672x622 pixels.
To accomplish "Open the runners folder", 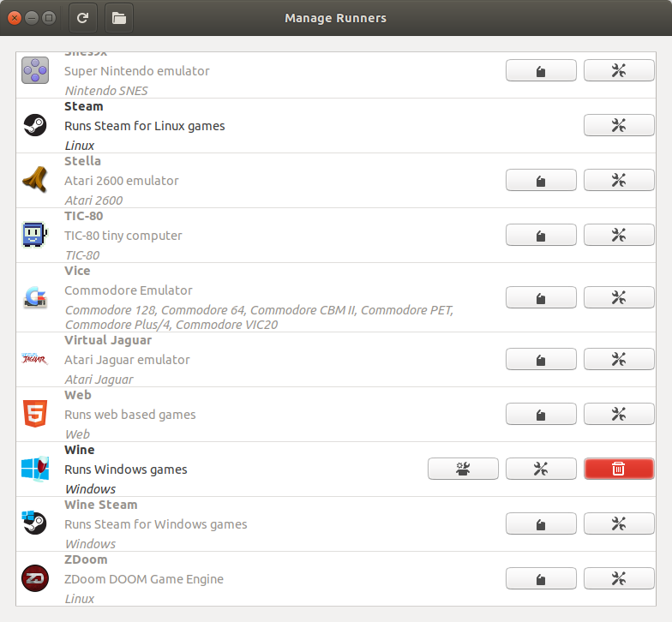I will click(x=119, y=18).
